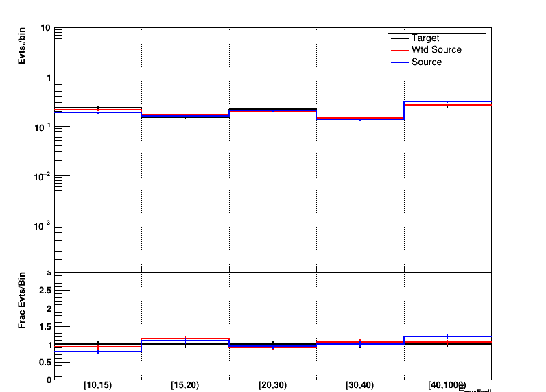The width and height of the screenshot is (546, 392).
Task: Select the "Target" legend label
Action: point(425,38)
